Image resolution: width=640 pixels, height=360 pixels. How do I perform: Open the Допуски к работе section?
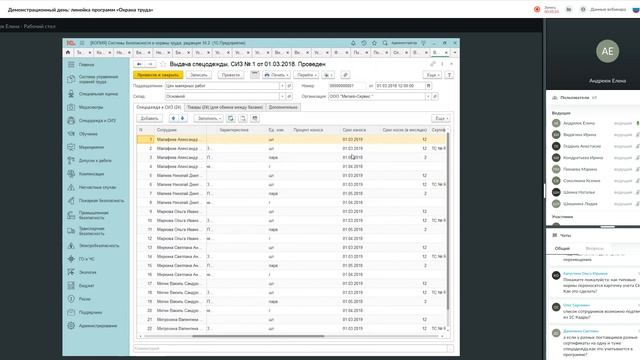point(95,161)
